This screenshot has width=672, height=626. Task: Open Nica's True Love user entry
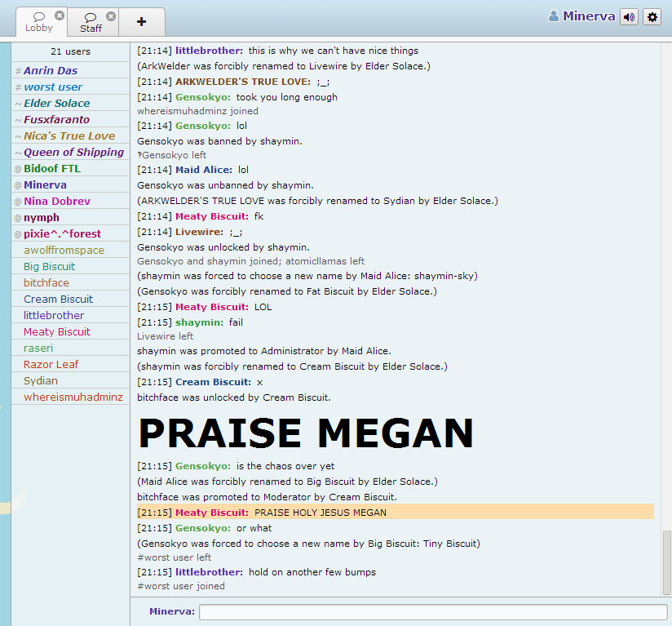click(x=71, y=135)
